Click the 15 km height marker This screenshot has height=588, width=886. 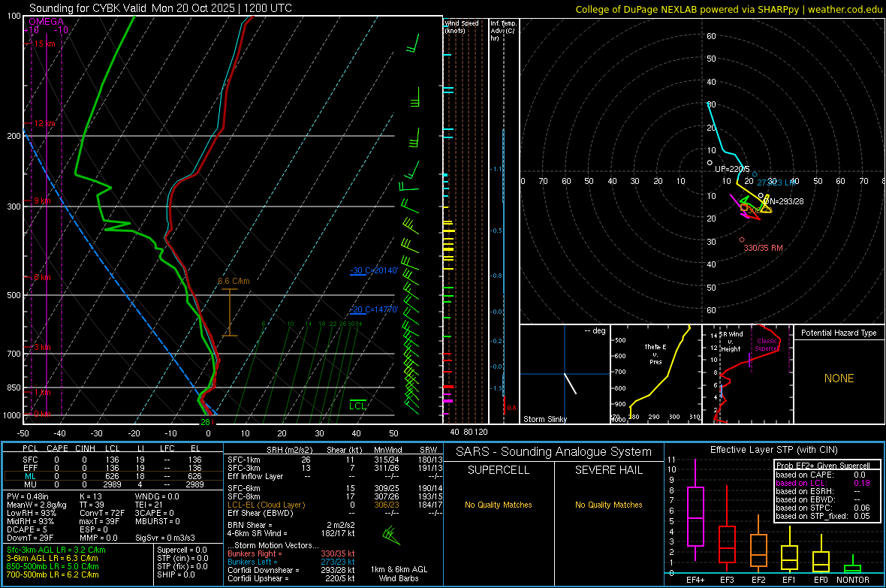coord(44,44)
